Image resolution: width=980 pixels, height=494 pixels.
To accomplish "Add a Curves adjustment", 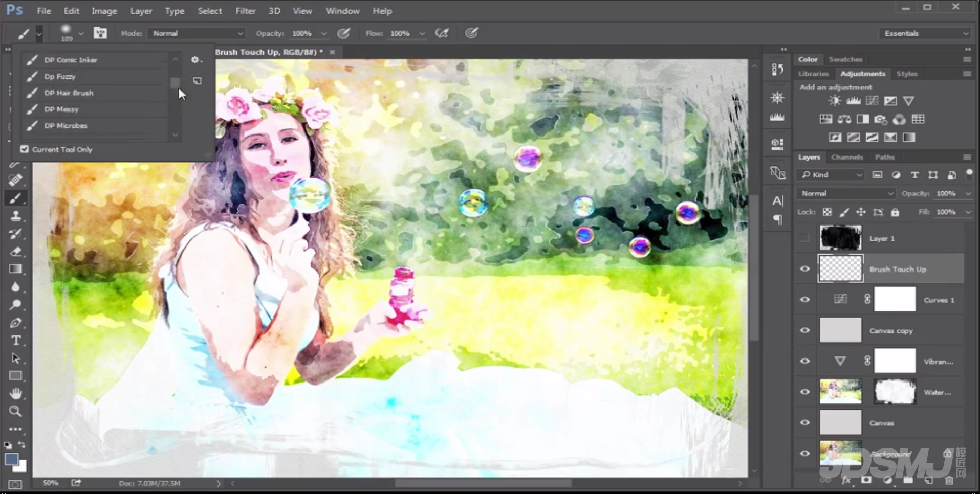I will pos(872,101).
